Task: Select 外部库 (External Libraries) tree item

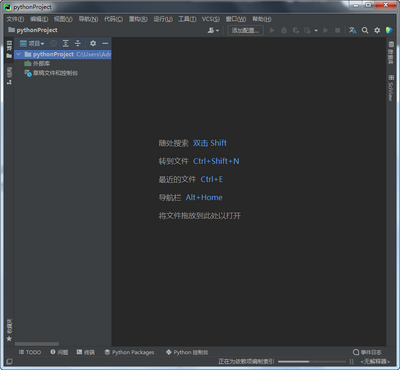Action: click(x=37, y=63)
